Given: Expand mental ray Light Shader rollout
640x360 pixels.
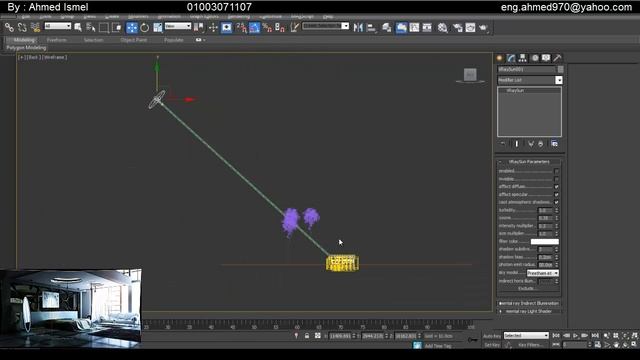Looking at the screenshot, I should [529, 311].
